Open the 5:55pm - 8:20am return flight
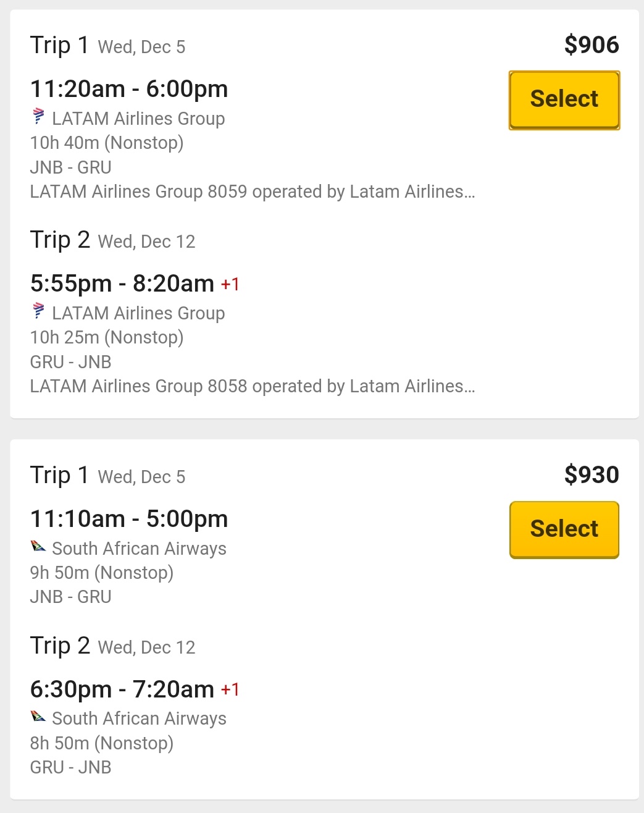The height and width of the screenshot is (813, 644). click(122, 284)
